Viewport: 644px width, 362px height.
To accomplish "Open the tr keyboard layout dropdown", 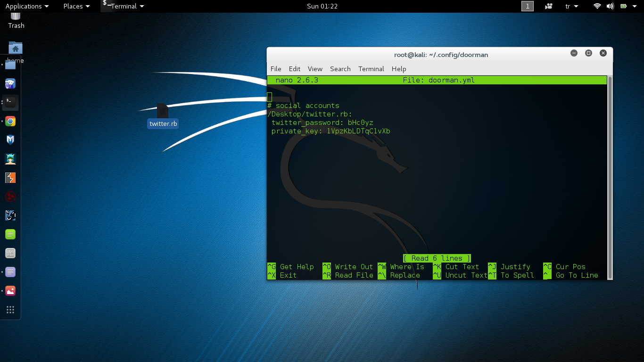I will (571, 6).
